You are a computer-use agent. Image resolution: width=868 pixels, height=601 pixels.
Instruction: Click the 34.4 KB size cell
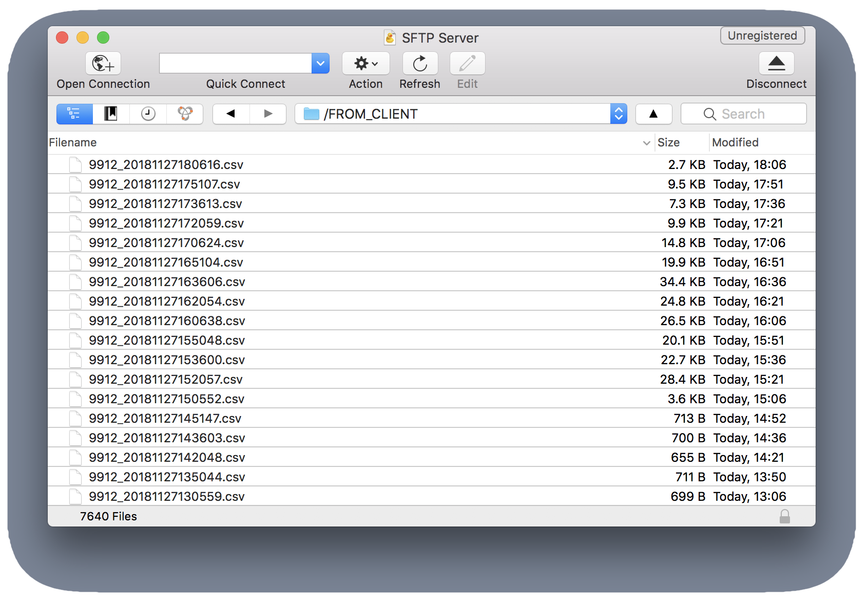pos(683,281)
